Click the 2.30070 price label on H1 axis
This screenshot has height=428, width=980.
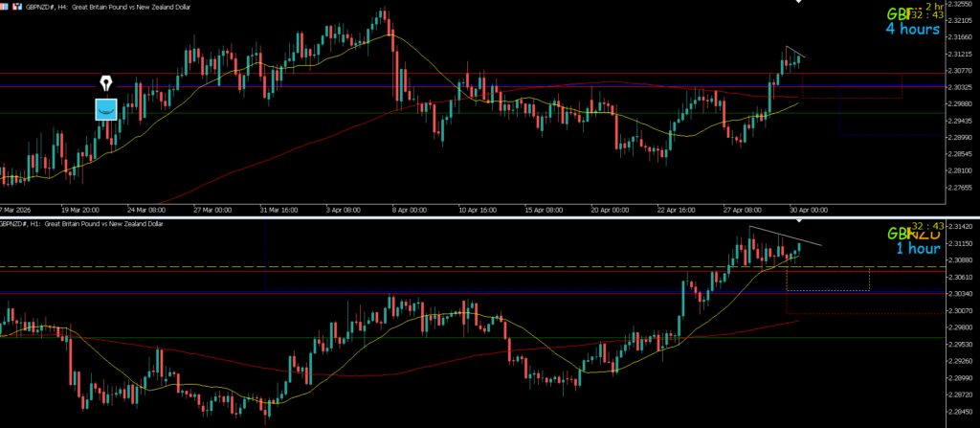click(963, 310)
